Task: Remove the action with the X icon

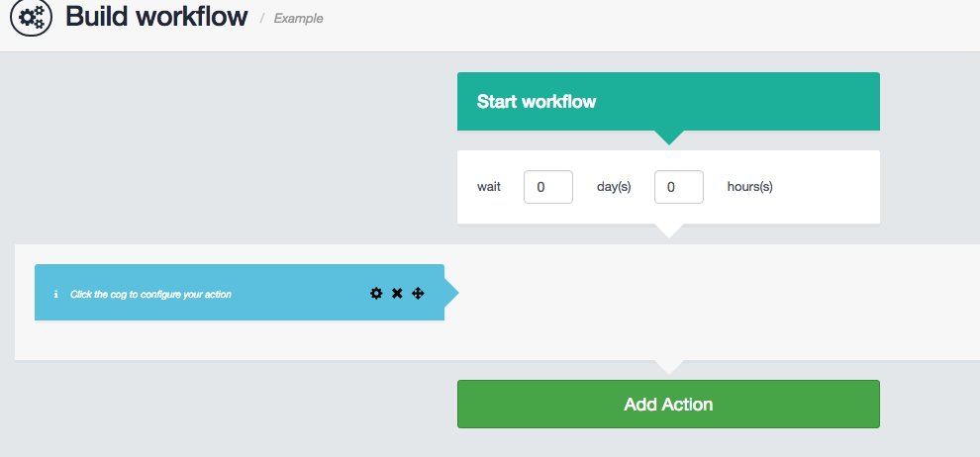Action: pyautogui.click(x=397, y=293)
